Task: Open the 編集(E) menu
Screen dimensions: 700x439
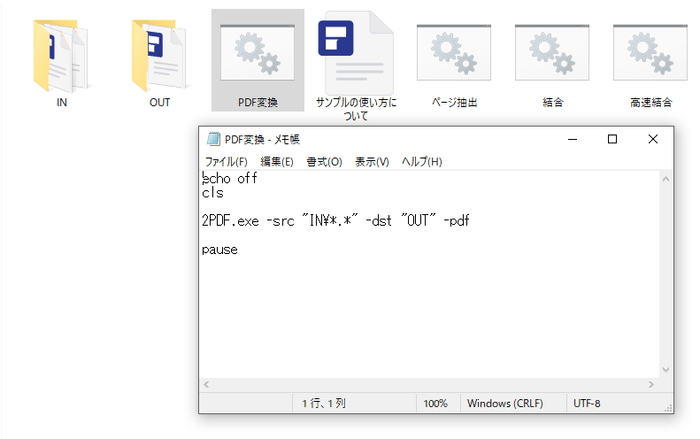Action: pyautogui.click(x=277, y=162)
